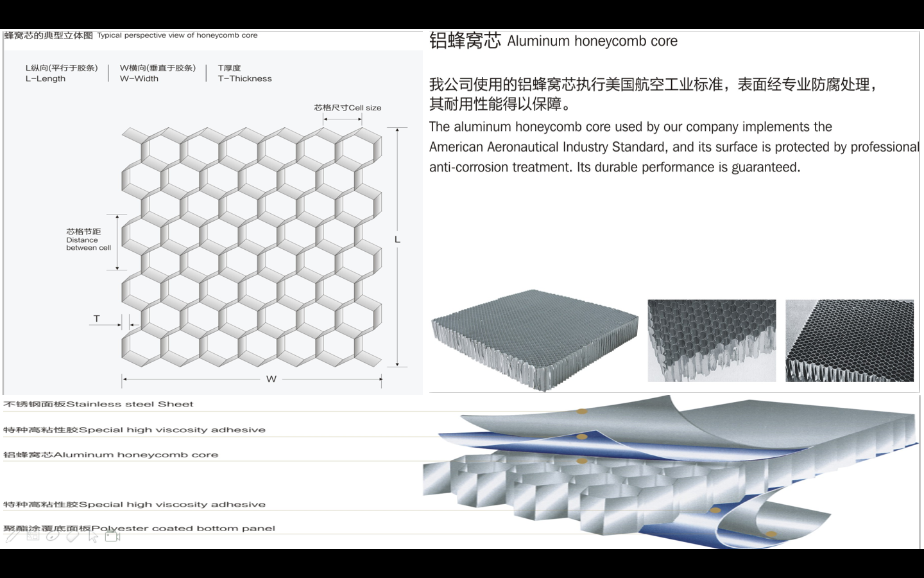Click the 'L-Length' legend label
Viewport: 924px width, 578px height.
coord(46,78)
